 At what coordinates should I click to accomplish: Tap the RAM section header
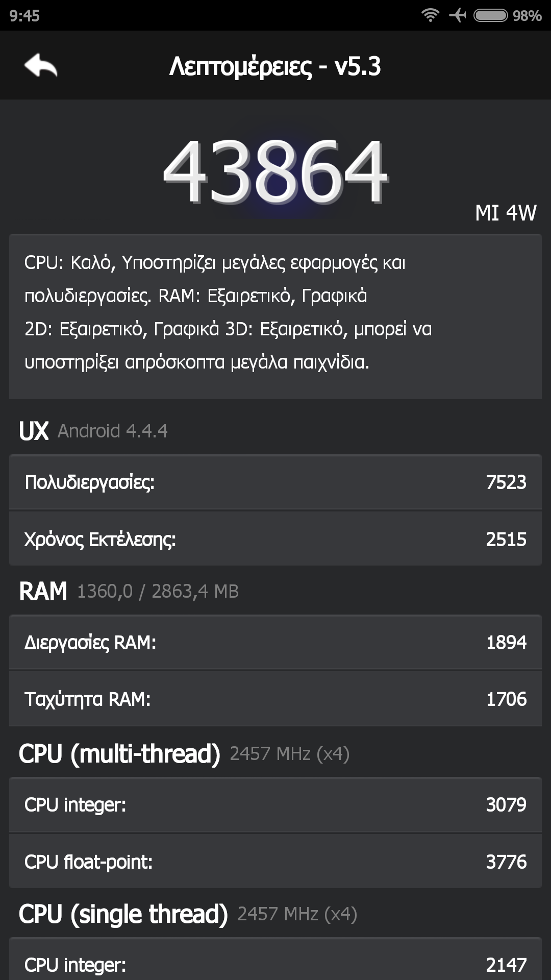[x=129, y=591]
